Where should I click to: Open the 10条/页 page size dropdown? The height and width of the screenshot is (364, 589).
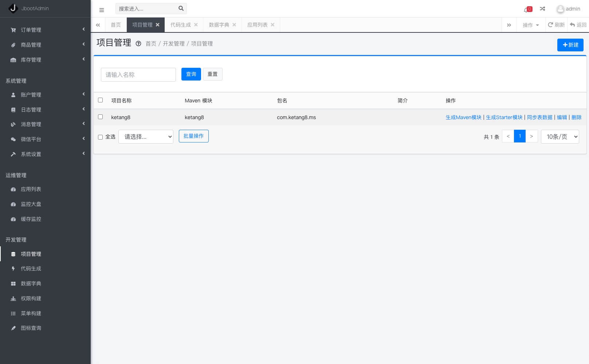560,137
